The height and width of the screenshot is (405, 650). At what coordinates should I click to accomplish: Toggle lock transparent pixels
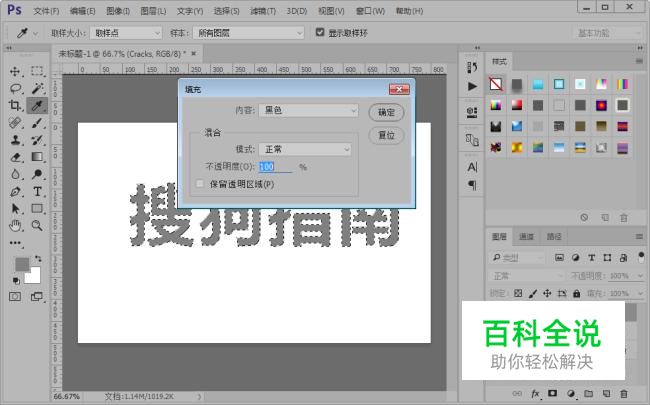518,293
